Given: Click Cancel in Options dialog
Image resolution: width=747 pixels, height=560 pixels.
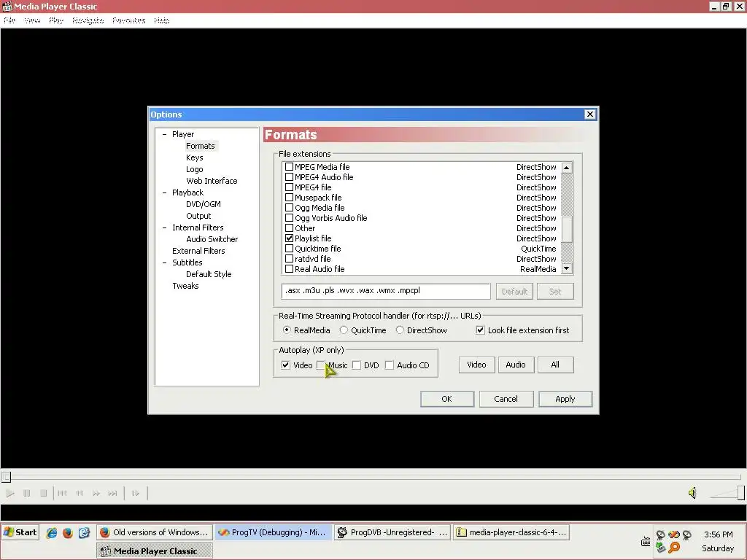Looking at the screenshot, I should (506, 399).
